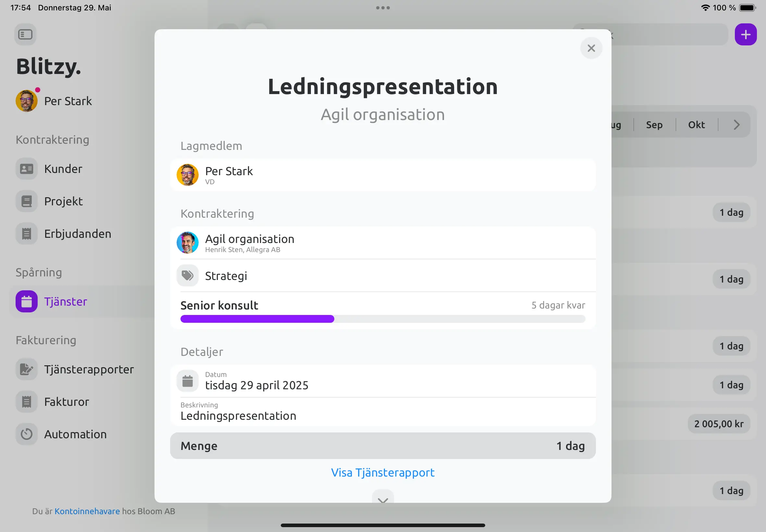Open the three-dot multitasking menu at top
This screenshot has width=766, height=532.
coord(382,8)
